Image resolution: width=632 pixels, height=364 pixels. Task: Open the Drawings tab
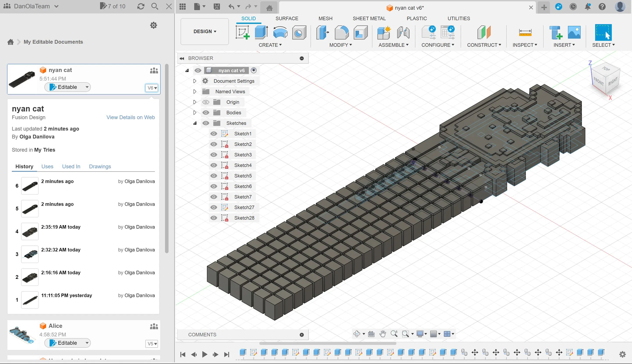pyautogui.click(x=100, y=167)
